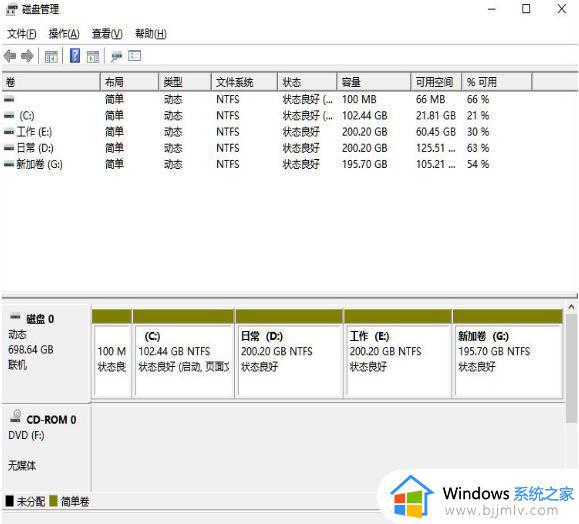The width and height of the screenshot is (579, 524).
Task: Sort by the 容量 column header
Action: (374, 82)
